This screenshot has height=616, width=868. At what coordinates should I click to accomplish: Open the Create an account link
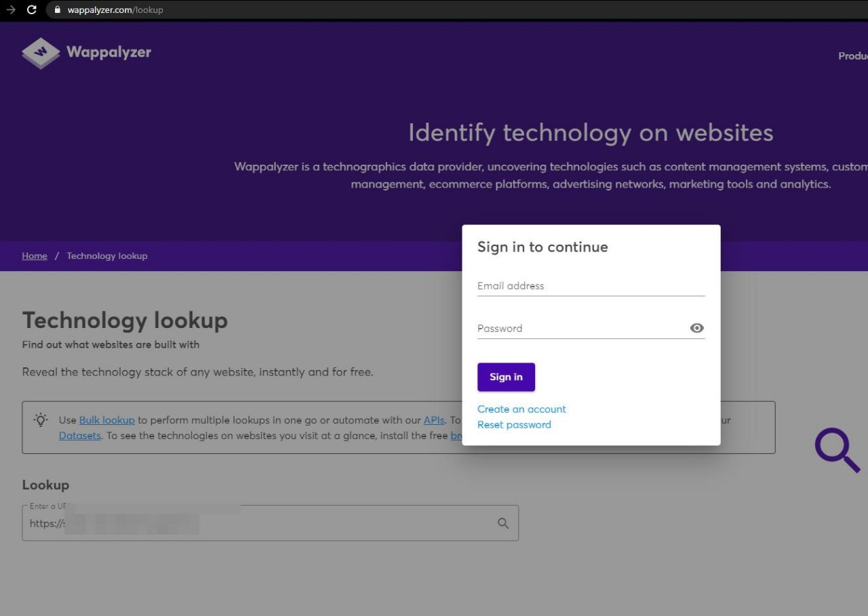coord(521,409)
